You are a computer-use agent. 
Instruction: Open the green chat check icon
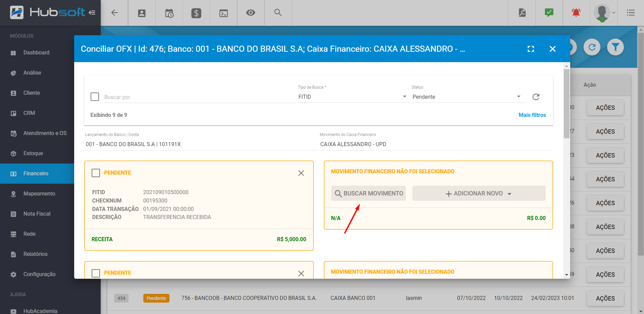pos(549,13)
